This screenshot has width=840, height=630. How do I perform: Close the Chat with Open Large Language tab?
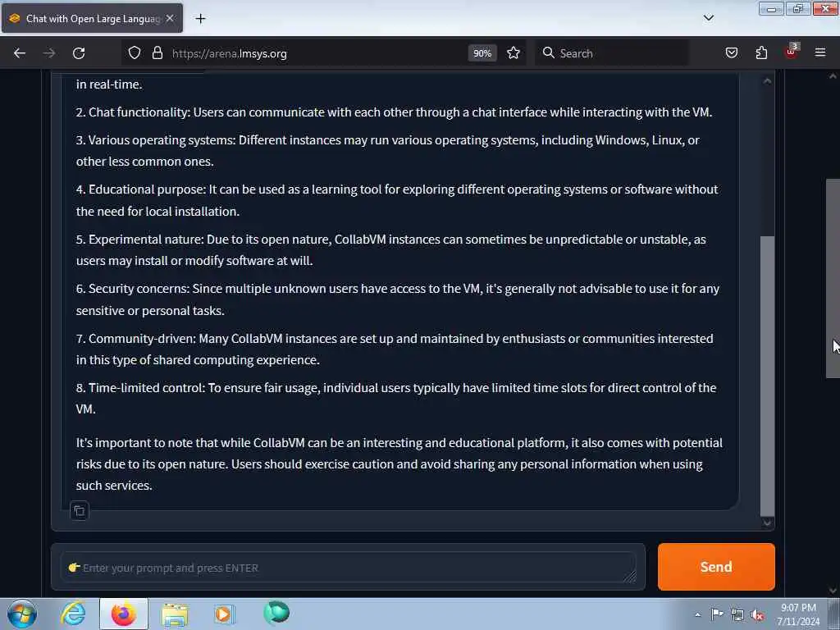(x=170, y=19)
